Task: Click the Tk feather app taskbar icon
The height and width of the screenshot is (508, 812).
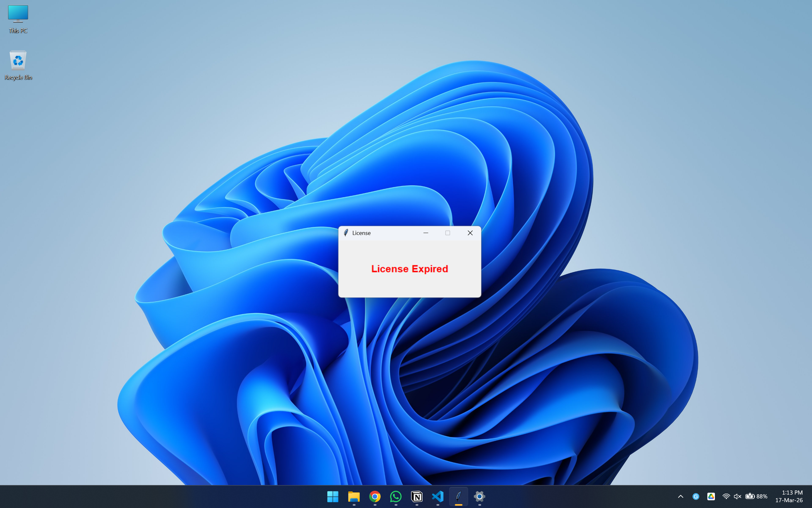Action: point(459,496)
